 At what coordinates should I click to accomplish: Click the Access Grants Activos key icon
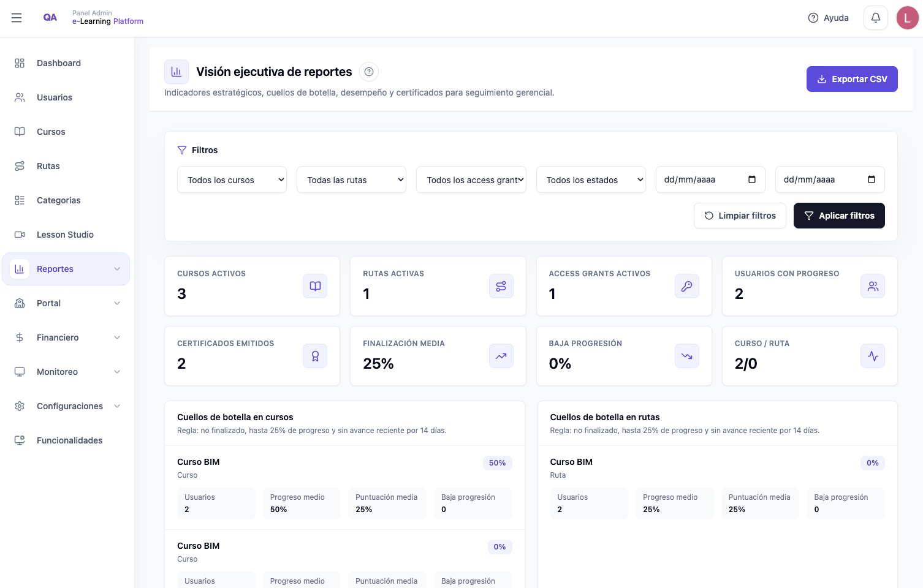coord(687,286)
